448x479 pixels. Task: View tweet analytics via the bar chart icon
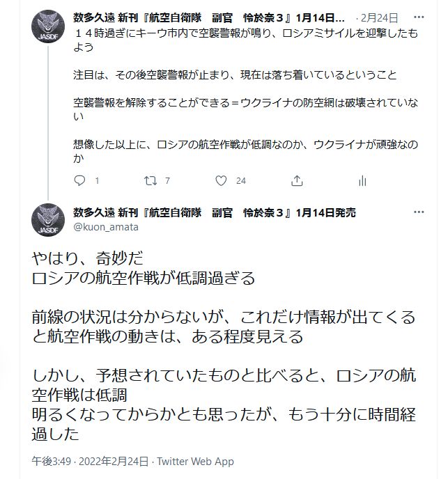(362, 180)
